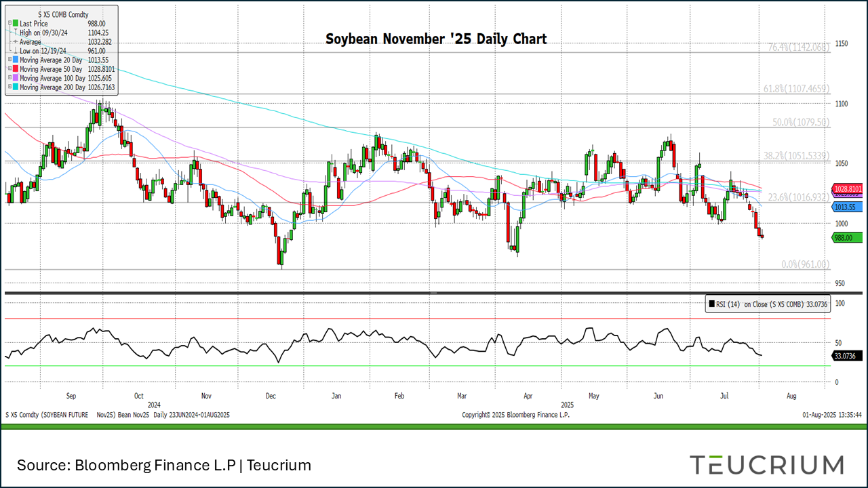Click the Jan month axis label
Screen dimensions: 868x488
(336, 395)
